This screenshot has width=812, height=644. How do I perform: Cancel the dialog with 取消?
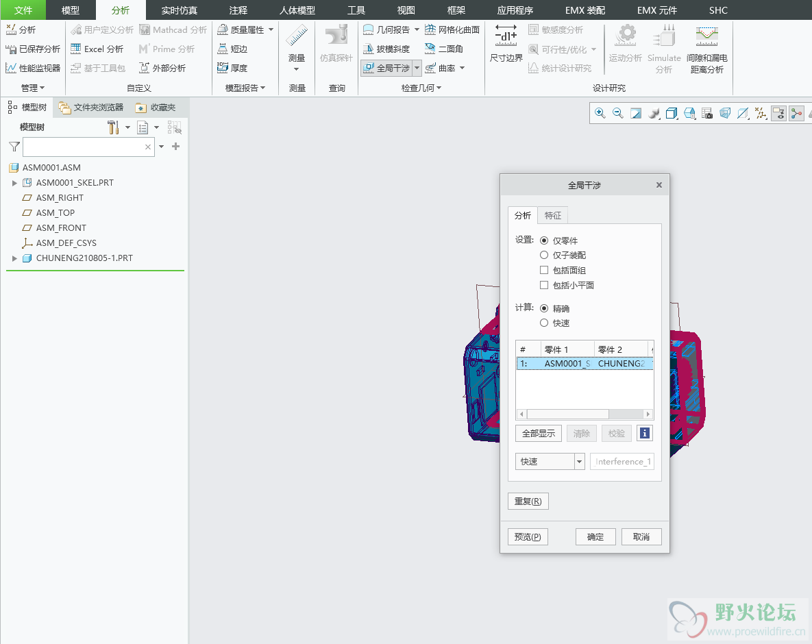[x=641, y=537]
